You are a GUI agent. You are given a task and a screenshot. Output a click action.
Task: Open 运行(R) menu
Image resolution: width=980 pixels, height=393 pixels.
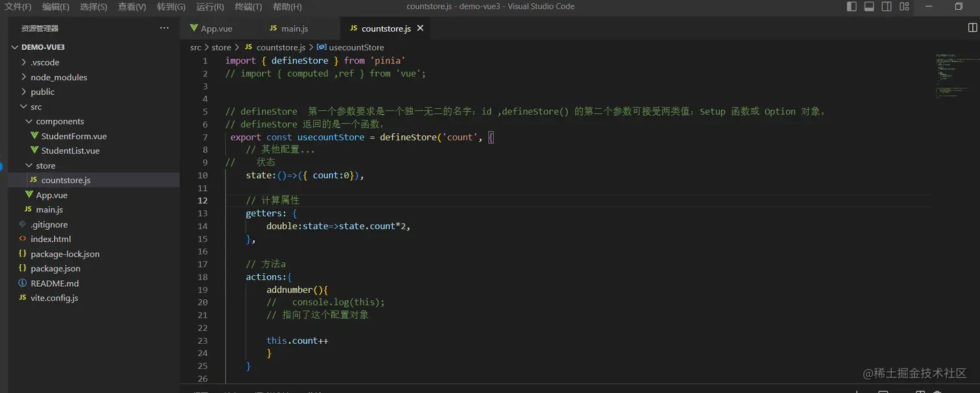click(x=210, y=6)
